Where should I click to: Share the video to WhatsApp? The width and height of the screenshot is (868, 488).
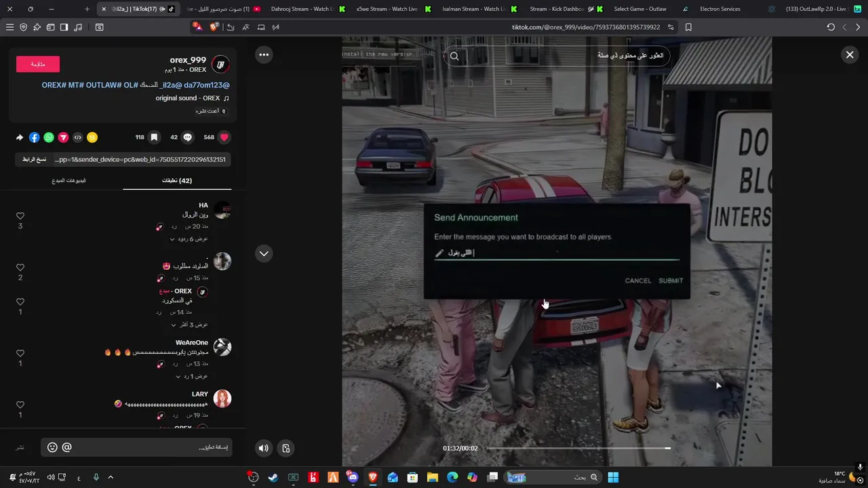point(49,138)
